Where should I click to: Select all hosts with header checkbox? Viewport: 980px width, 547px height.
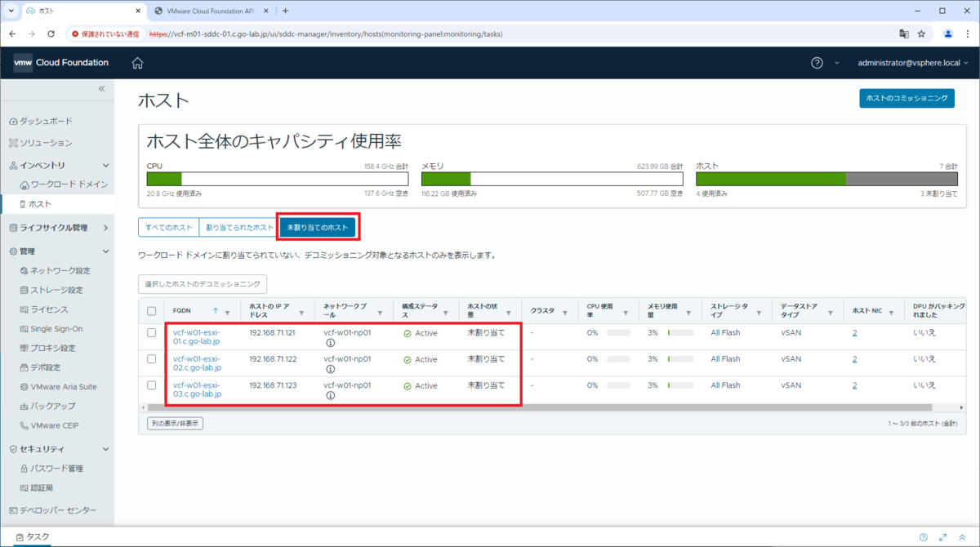(x=151, y=311)
